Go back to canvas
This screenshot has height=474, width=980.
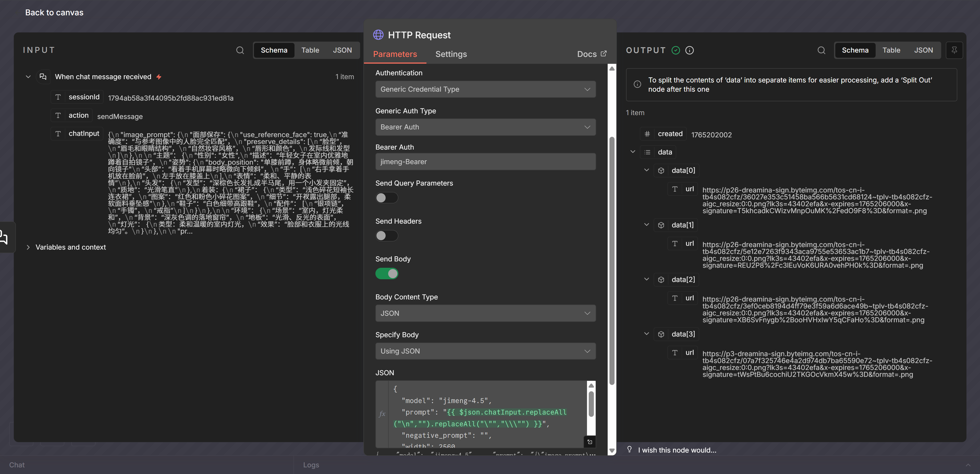pyautogui.click(x=54, y=13)
